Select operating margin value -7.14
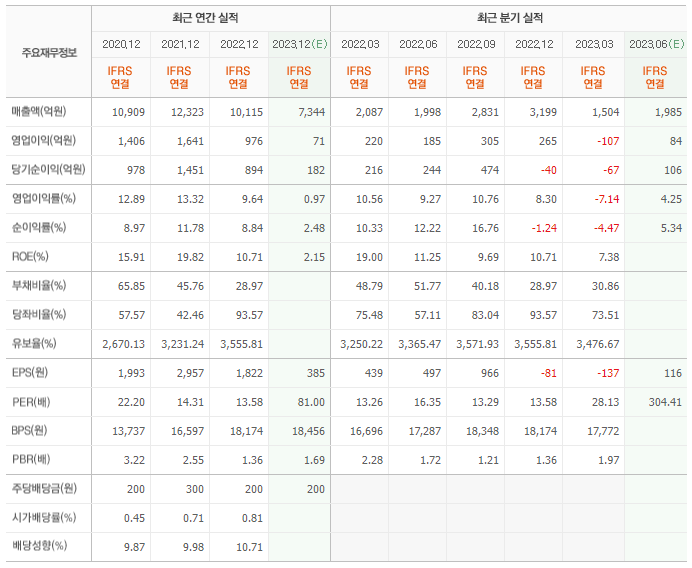The height and width of the screenshot is (568, 692). point(607,199)
